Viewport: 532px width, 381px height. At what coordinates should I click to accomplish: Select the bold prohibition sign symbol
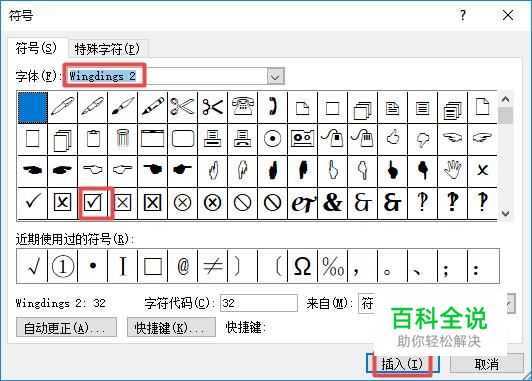272,203
